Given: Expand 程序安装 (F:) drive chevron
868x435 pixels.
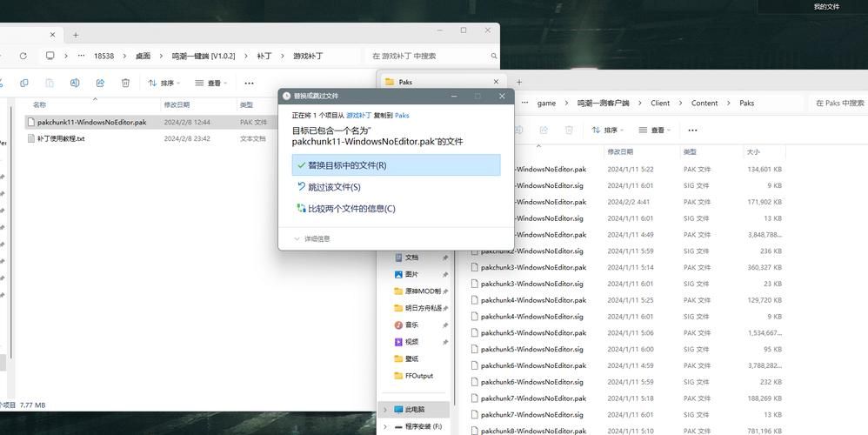Looking at the screenshot, I should click(384, 426).
